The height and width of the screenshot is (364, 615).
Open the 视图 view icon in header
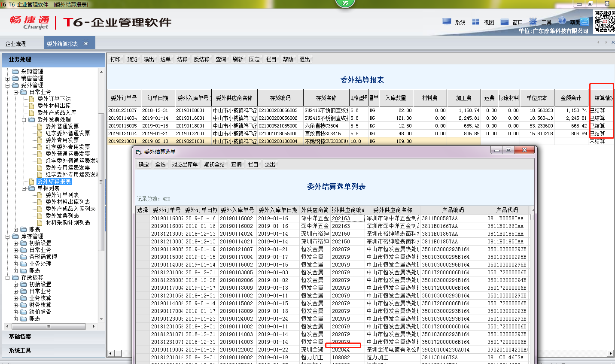pos(476,21)
